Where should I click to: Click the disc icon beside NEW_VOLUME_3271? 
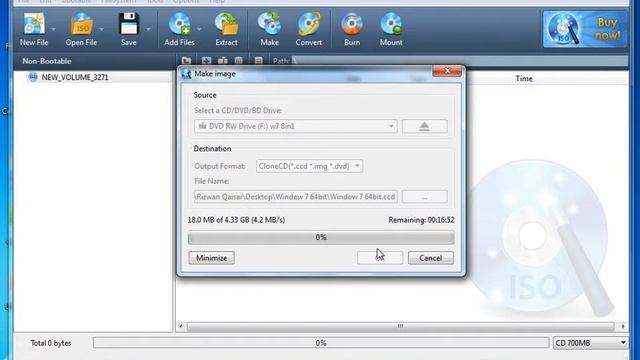33,77
